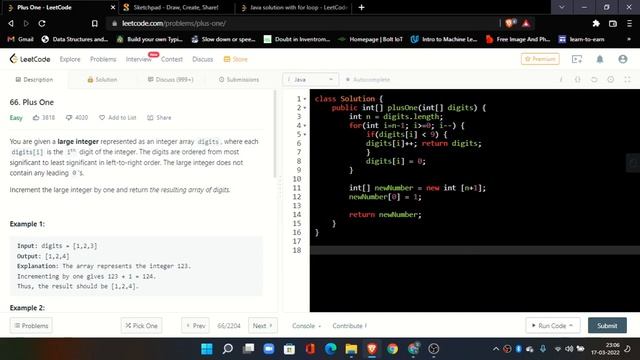The height and width of the screenshot is (360, 640).
Task: Open user profile avatar icon
Action: coord(622,59)
